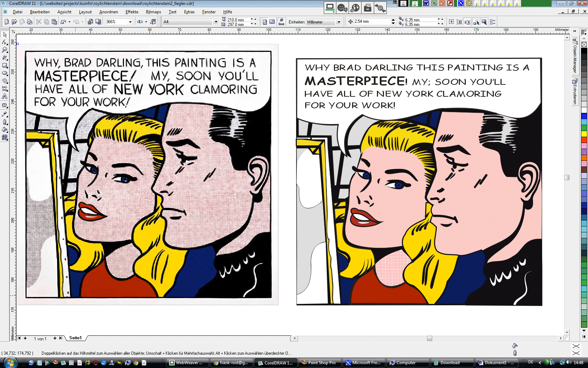Set portrait page orientation
Viewport: 588px width, 368px height.
[x=265, y=22]
